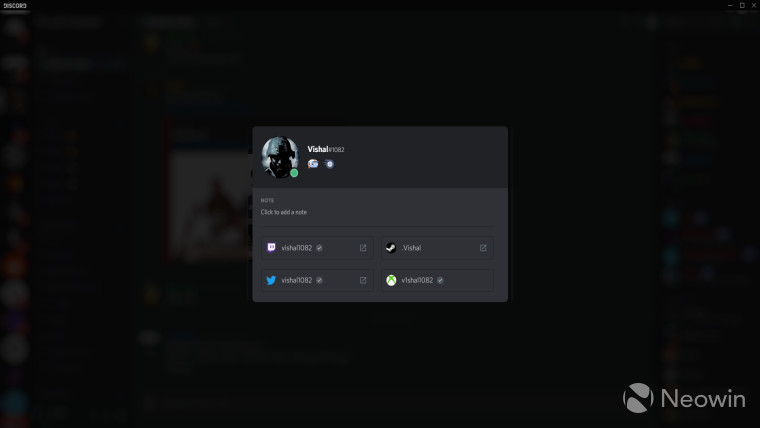Open Steam profile via external link icon
Image resolution: width=760 pixels, height=428 pixels.
point(483,248)
